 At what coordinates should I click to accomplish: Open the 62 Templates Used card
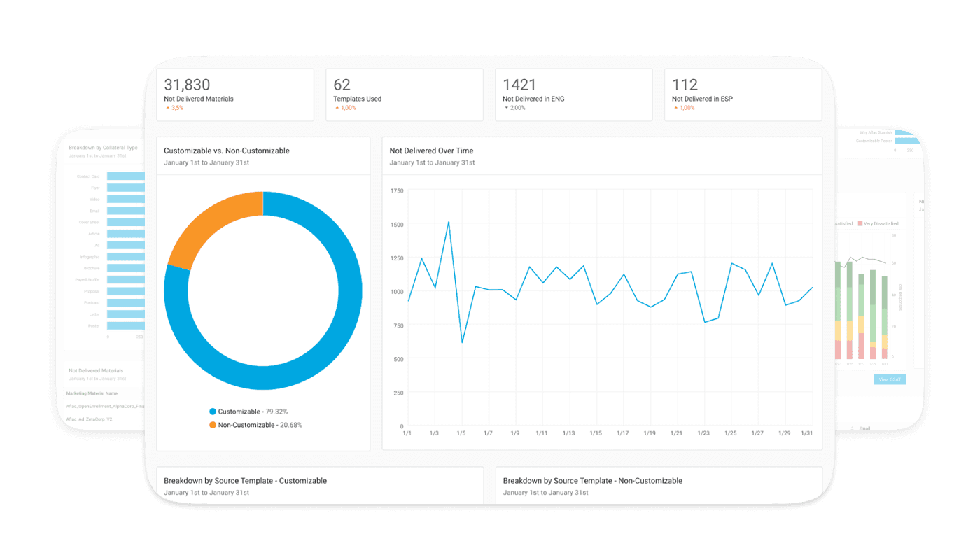405,94
